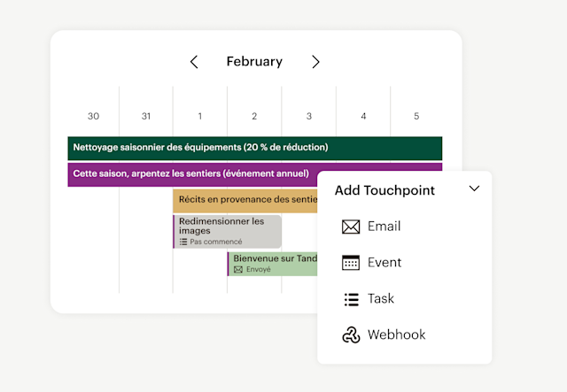Viewport: 567px width, 392px height.
Task: Select Webhook in the touchpoint menu
Action: pyautogui.click(x=396, y=335)
